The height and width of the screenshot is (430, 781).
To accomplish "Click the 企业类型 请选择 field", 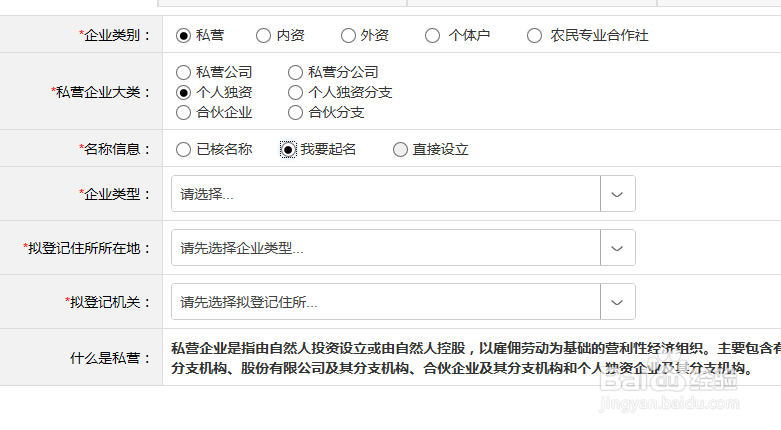I will pyautogui.click(x=385, y=194).
